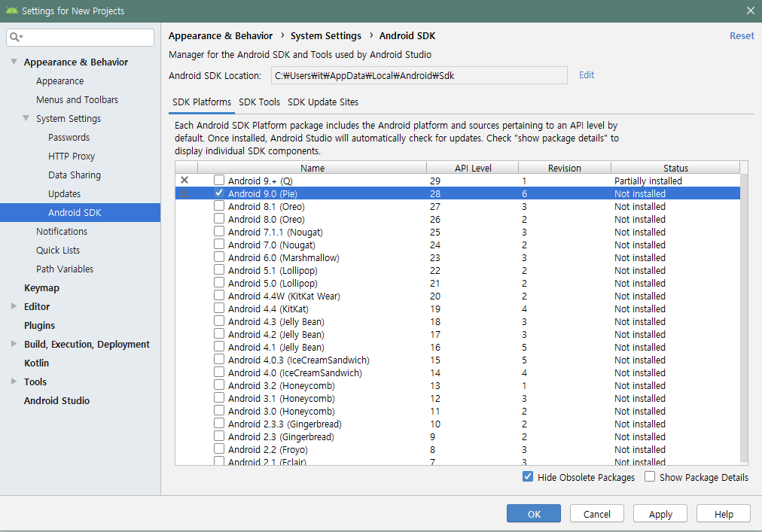The image size is (762, 532).
Task: Open Menus and Toolbars settings
Action: pos(78,99)
